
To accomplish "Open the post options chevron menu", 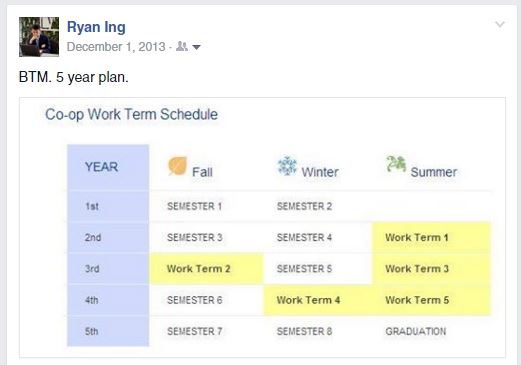I will pos(500,24).
